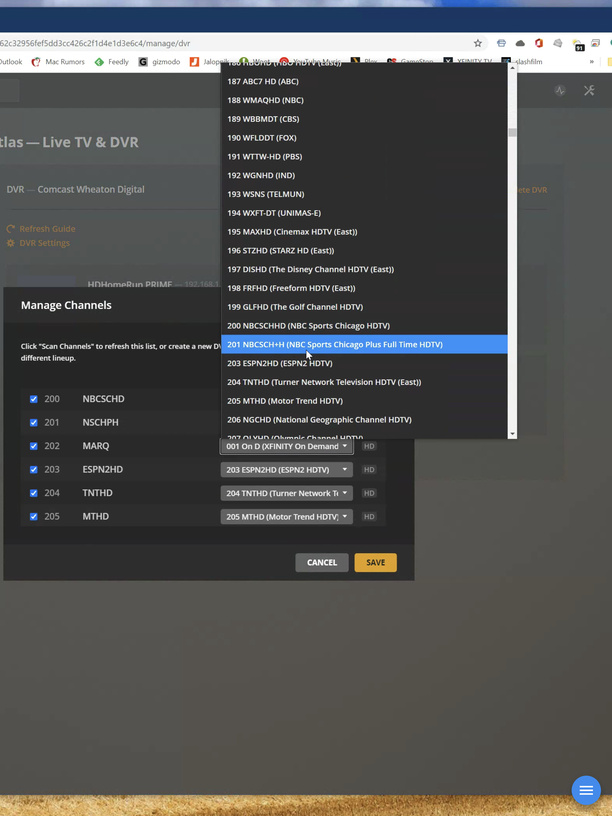Select 188 WMAQHD (NBC) option
This screenshot has height=816, width=612.
point(364,100)
